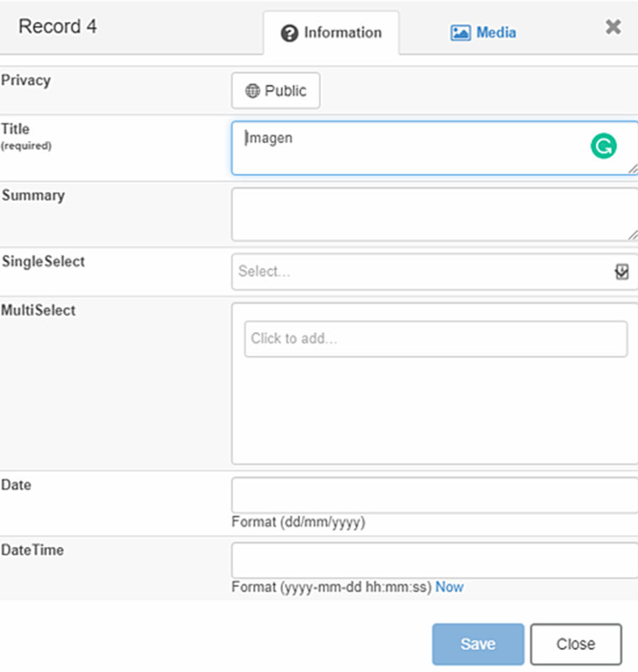Click Now to fill the DateTime field

(449, 587)
